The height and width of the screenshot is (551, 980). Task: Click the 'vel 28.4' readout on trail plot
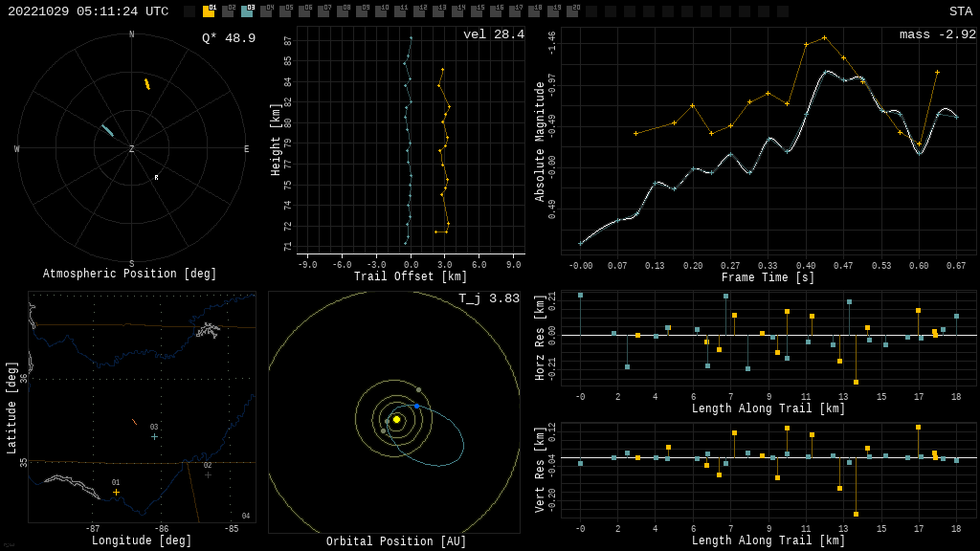tap(493, 34)
